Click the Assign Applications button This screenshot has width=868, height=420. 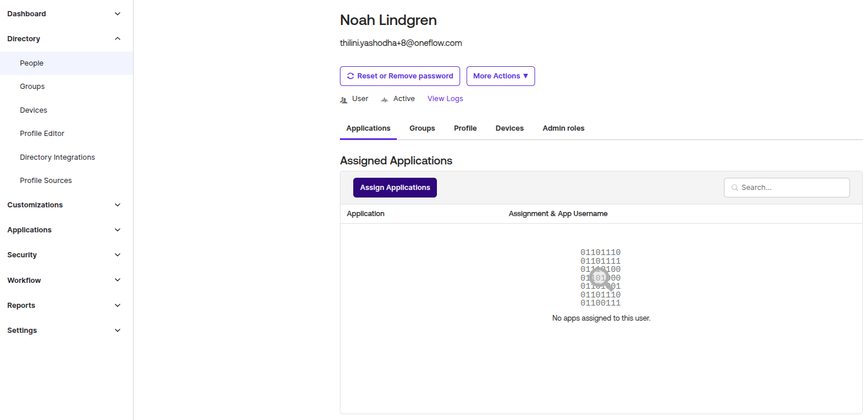point(395,188)
